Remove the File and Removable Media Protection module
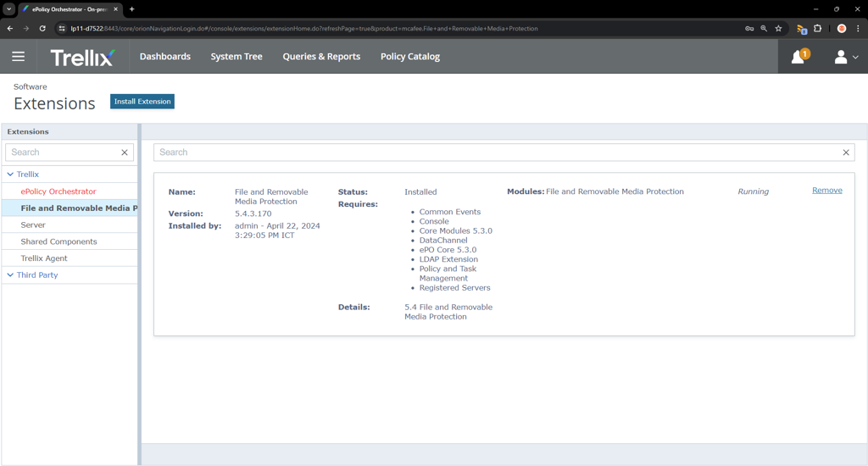This screenshot has width=868, height=466. point(826,191)
